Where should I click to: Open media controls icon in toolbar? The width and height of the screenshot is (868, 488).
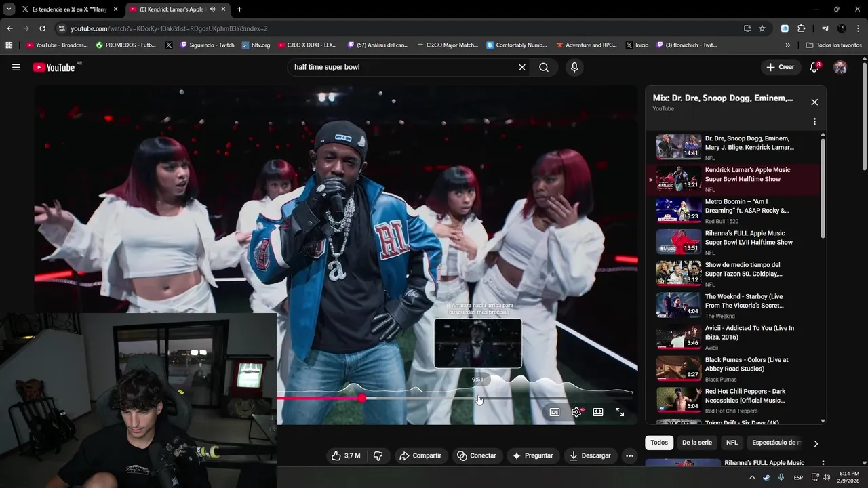click(825, 28)
